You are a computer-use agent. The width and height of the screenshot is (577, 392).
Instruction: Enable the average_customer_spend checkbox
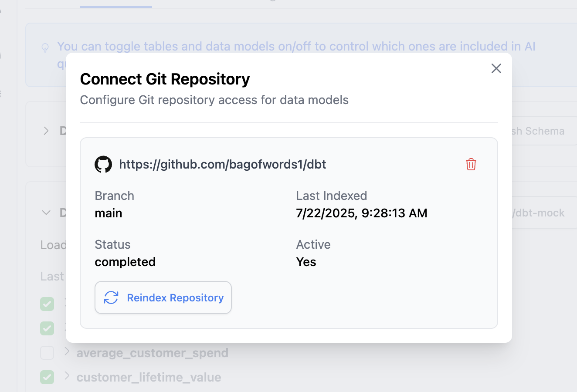coord(47,352)
